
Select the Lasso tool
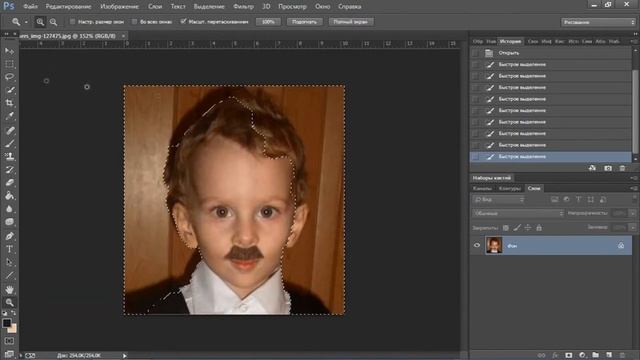coord(9,77)
